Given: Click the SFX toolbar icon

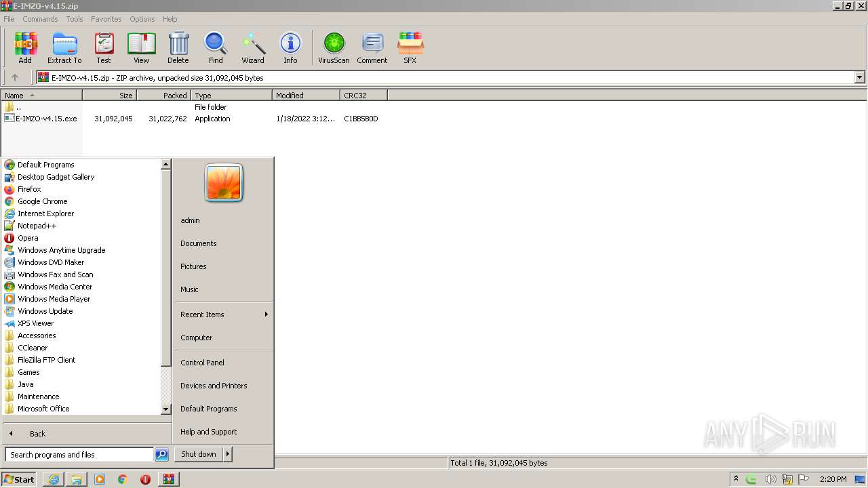Looking at the screenshot, I should pos(410,47).
